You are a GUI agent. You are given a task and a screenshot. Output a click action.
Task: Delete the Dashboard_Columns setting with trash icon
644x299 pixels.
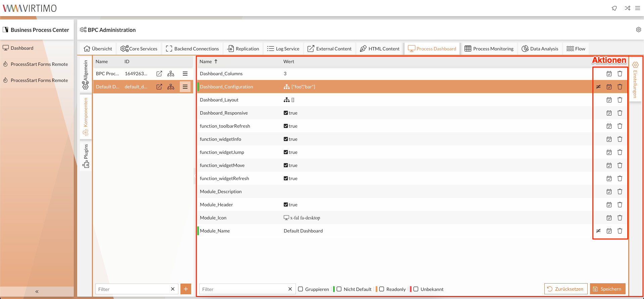point(620,74)
